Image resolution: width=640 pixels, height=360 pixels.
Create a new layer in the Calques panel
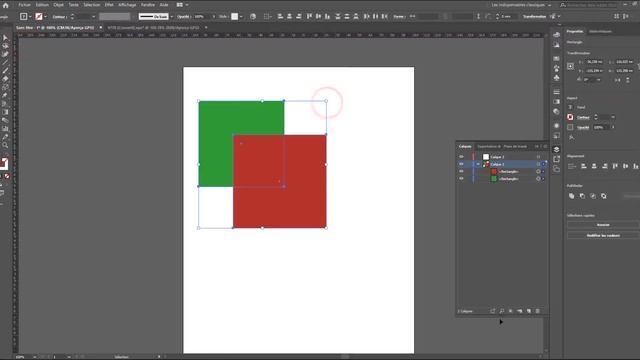529,311
